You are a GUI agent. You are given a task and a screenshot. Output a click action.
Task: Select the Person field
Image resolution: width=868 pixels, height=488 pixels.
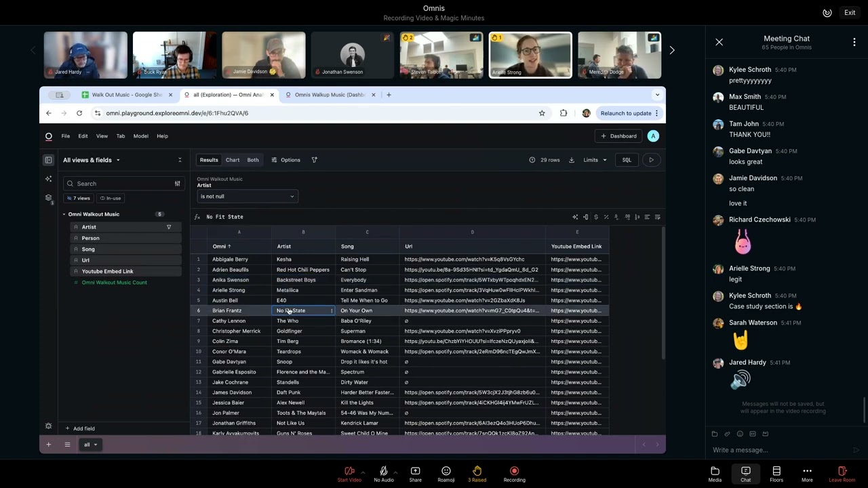click(125, 238)
